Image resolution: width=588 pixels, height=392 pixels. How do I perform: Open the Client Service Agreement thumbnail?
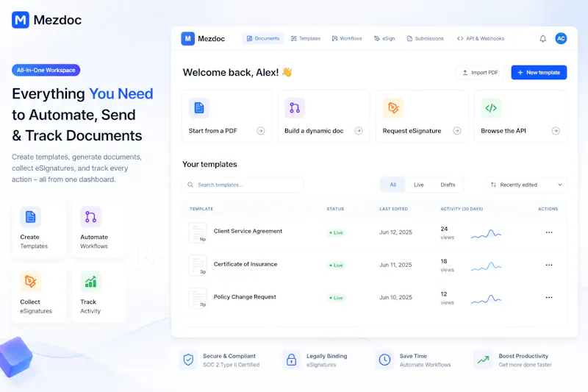(198, 232)
